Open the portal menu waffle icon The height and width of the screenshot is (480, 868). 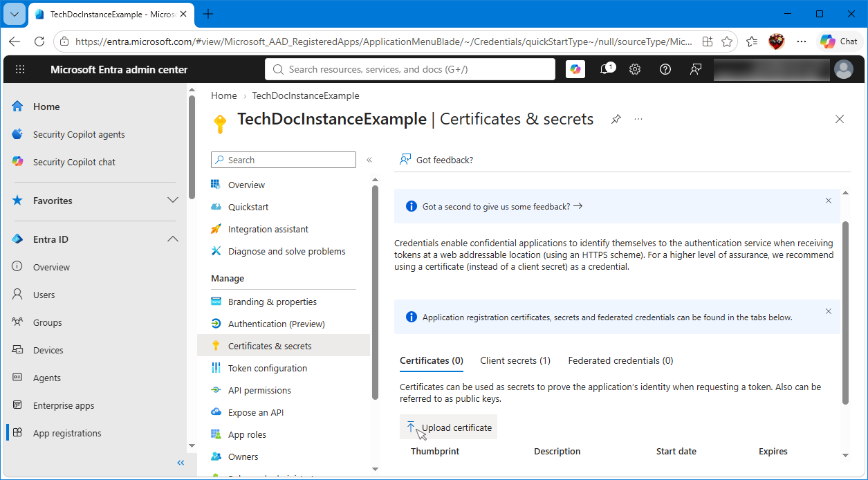(x=20, y=69)
